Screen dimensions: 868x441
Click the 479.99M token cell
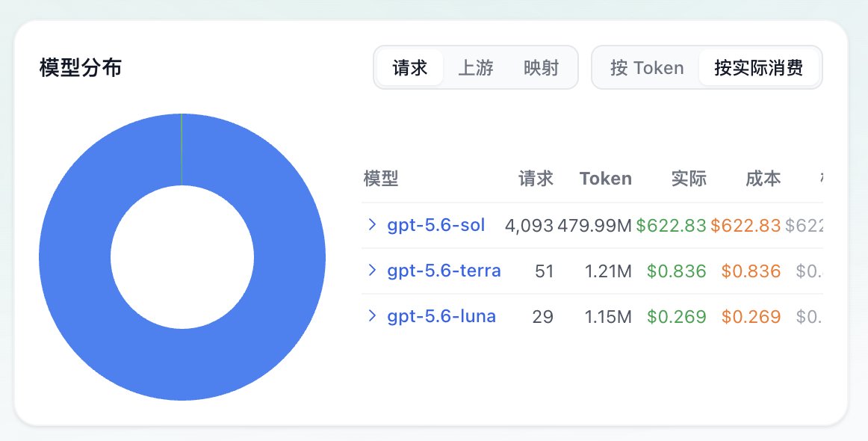[x=595, y=226]
